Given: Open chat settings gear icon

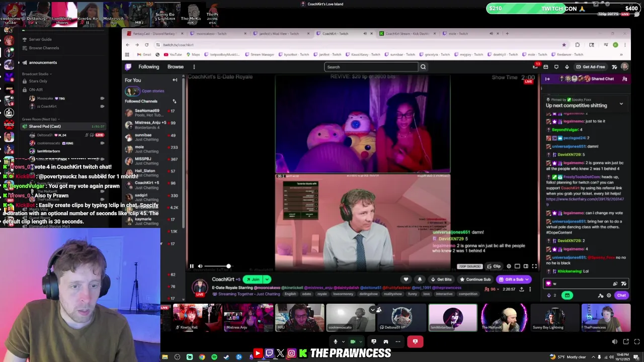Looking at the screenshot, I should [609, 296].
